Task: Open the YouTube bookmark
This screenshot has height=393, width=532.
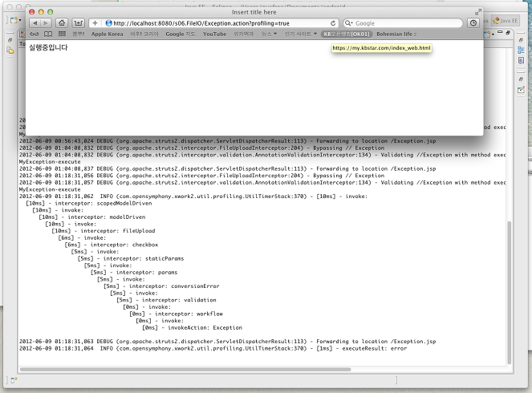Action: [x=214, y=34]
